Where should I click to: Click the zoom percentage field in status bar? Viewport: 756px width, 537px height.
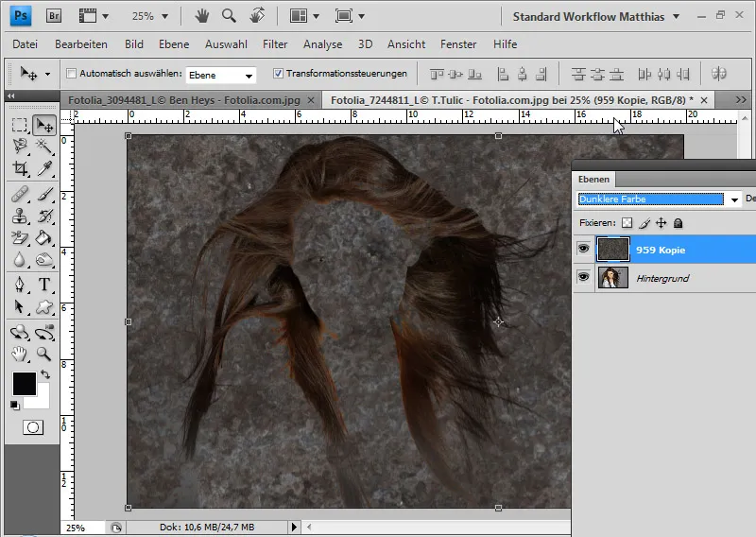[x=82, y=528]
